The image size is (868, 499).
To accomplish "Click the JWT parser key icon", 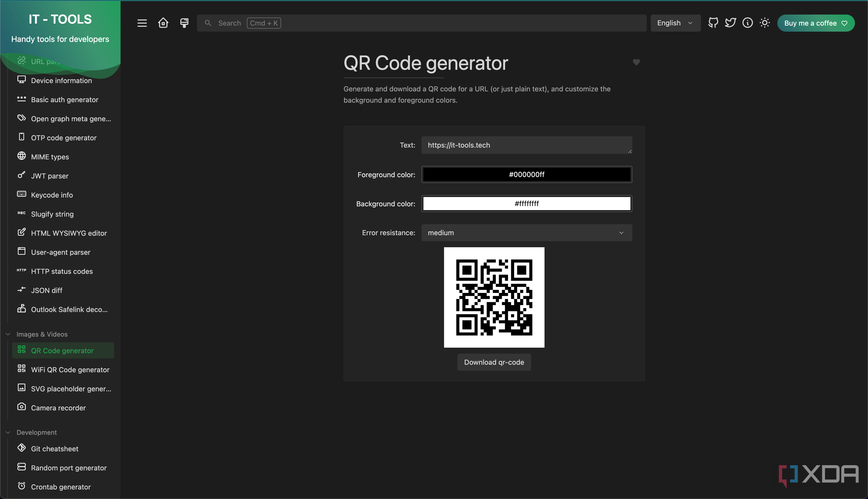I will point(22,175).
